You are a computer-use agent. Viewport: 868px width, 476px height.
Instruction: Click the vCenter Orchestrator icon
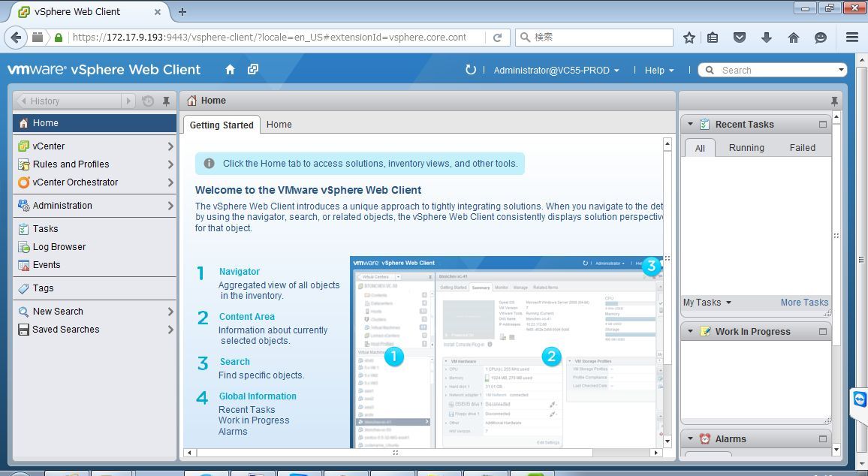[23, 182]
